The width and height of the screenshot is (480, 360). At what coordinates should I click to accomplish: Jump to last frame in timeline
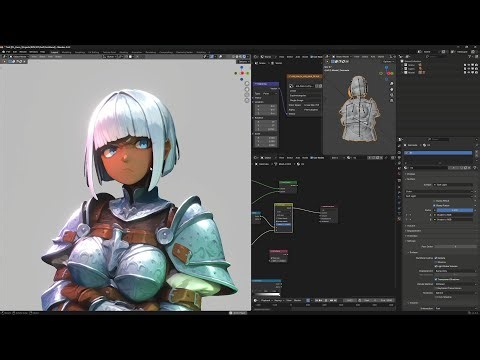[x=336, y=300]
